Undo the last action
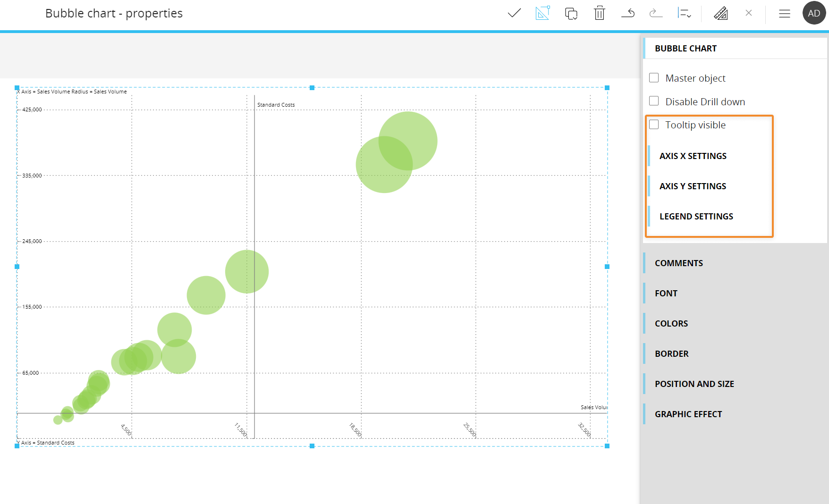 coord(628,13)
